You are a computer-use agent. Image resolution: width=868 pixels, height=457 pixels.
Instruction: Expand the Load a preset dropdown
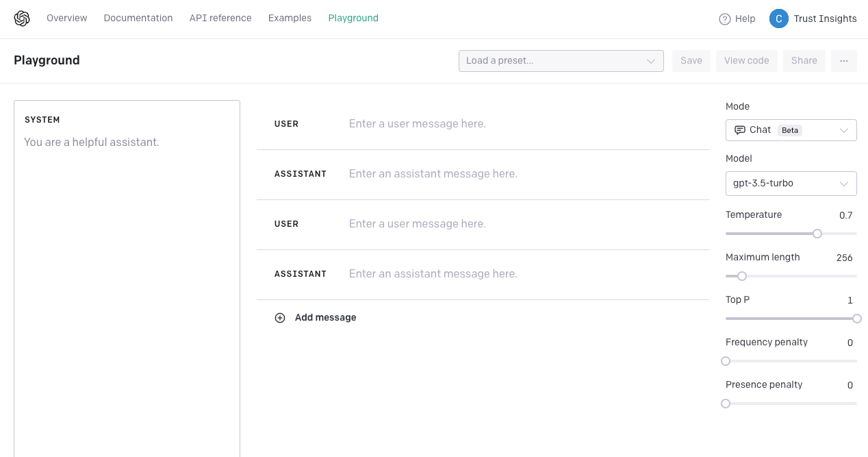tap(561, 60)
